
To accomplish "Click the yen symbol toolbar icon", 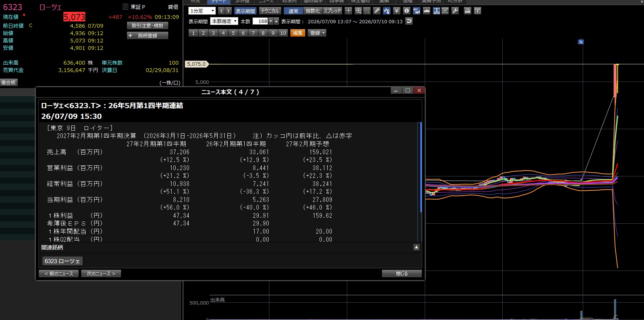I will (397, 11).
